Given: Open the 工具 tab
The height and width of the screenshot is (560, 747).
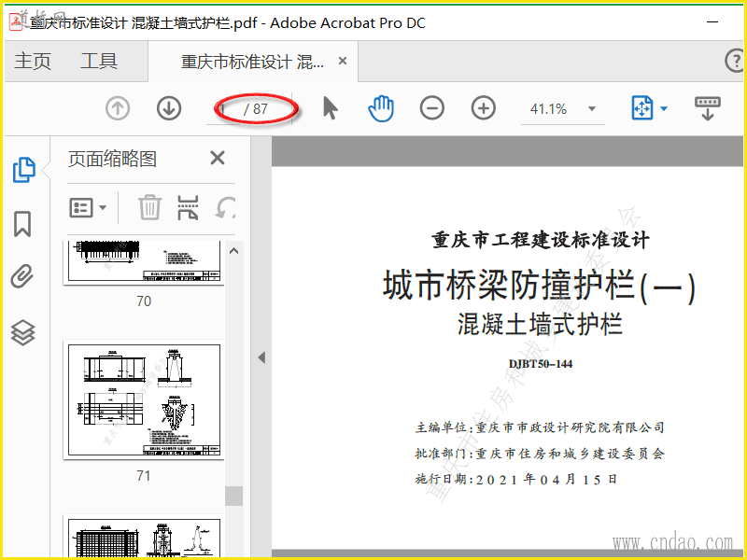Looking at the screenshot, I should click(99, 61).
